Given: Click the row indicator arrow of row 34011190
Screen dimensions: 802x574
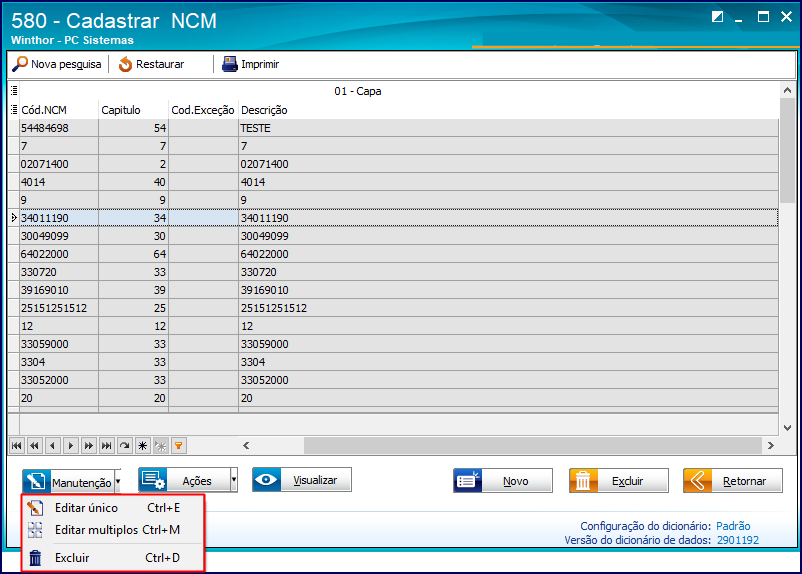Looking at the screenshot, I should [x=14, y=218].
